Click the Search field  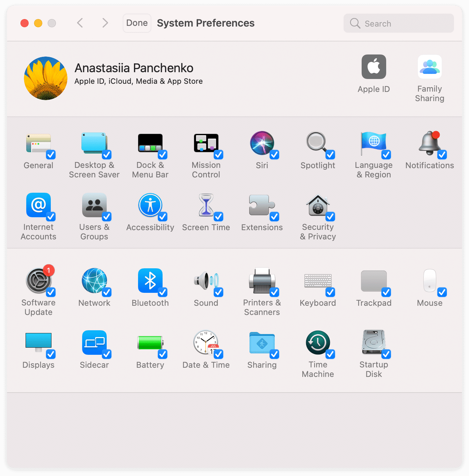398,23
